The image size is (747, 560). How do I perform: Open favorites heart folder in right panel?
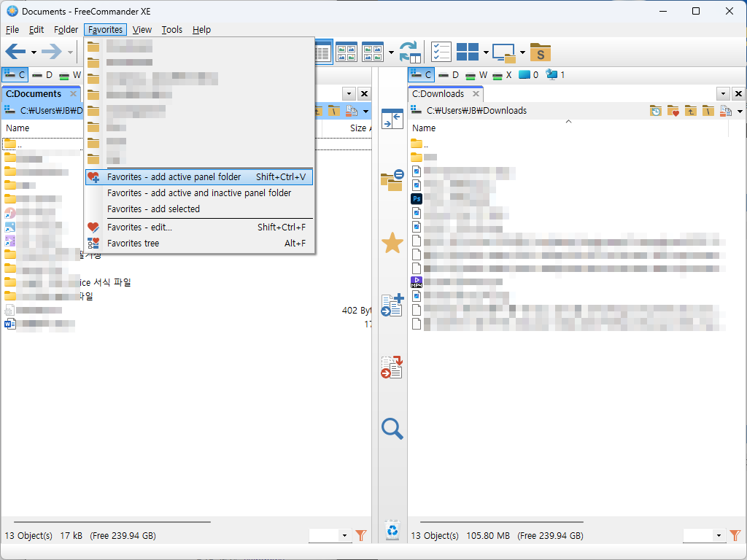click(x=673, y=111)
